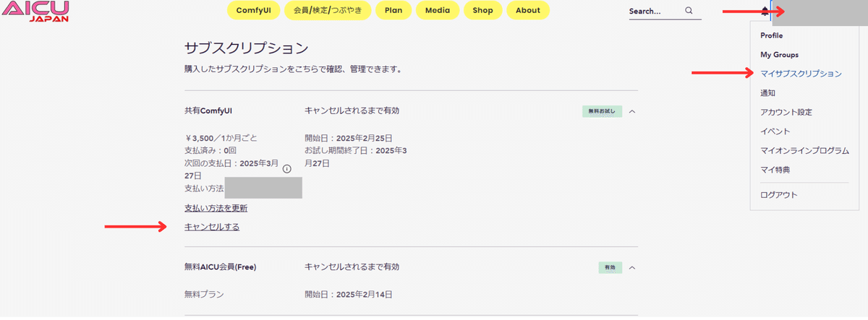This screenshot has height=320, width=868.
Task: Open the 会員/検定/つぶやき nav item
Action: coord(328,11)
